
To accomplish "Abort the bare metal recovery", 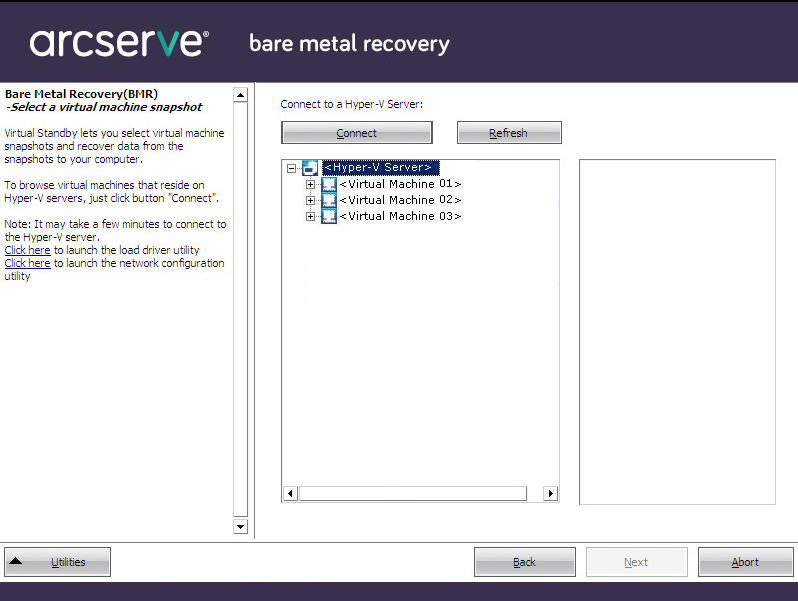I will 746,562.
